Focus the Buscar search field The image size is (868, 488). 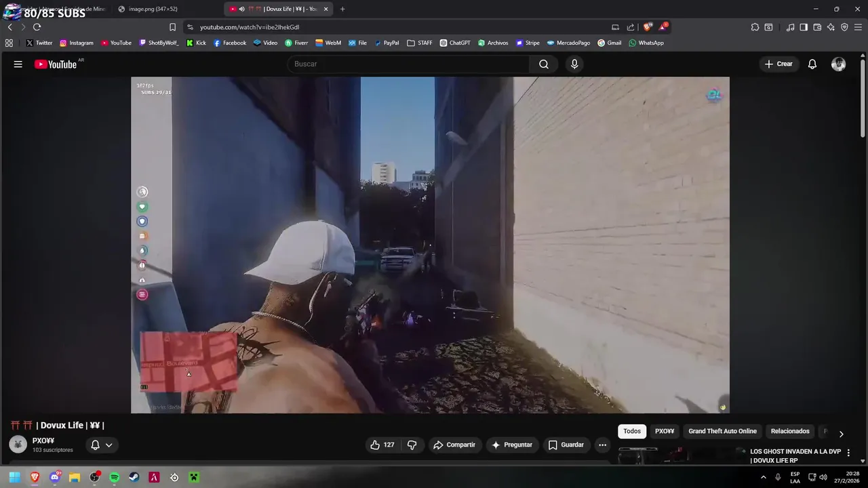[408, 64]
